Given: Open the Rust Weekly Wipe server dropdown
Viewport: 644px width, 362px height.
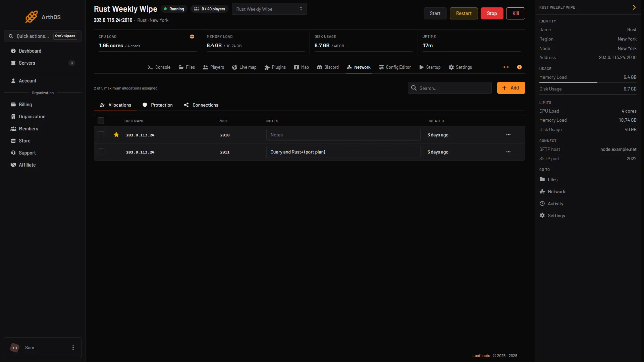Looking at the screenshot, I should click(x=269, y=9).
